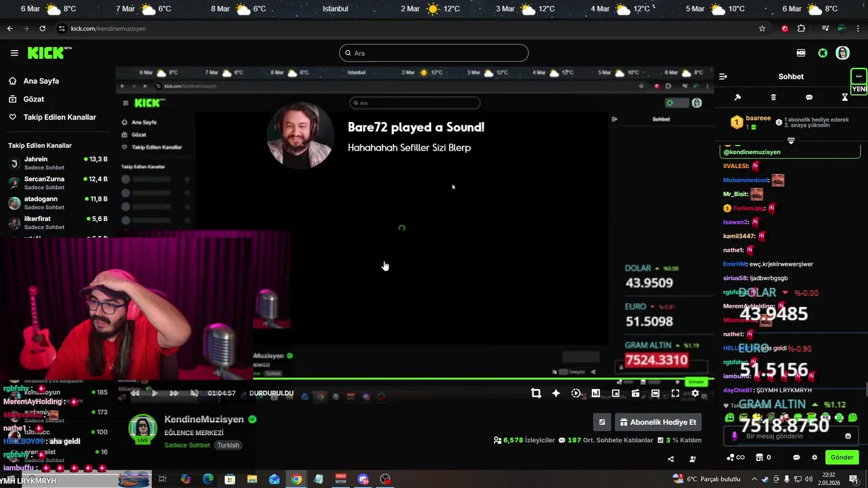Open the chat shop icon
The image size is (868, 488).
pos(759,457)
